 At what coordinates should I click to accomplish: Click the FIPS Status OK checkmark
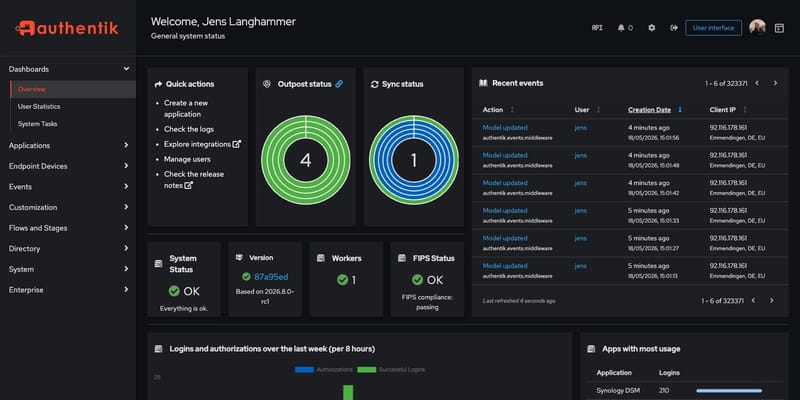[x=417, y=280]
